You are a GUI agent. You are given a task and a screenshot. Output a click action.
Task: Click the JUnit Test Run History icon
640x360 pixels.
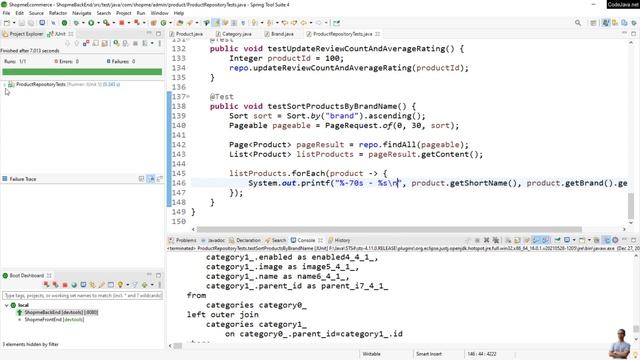click(145, 43)
